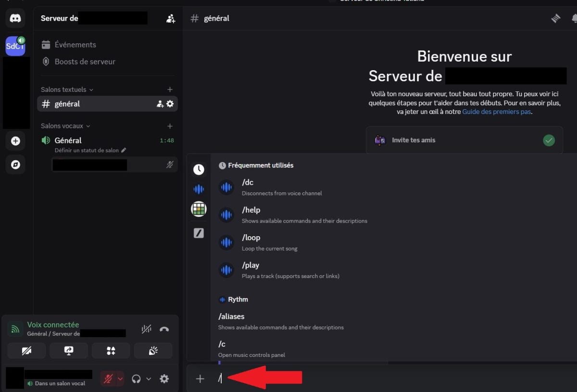
Task: Open the Guide des premiers pas link
Action: click(496, 112)
